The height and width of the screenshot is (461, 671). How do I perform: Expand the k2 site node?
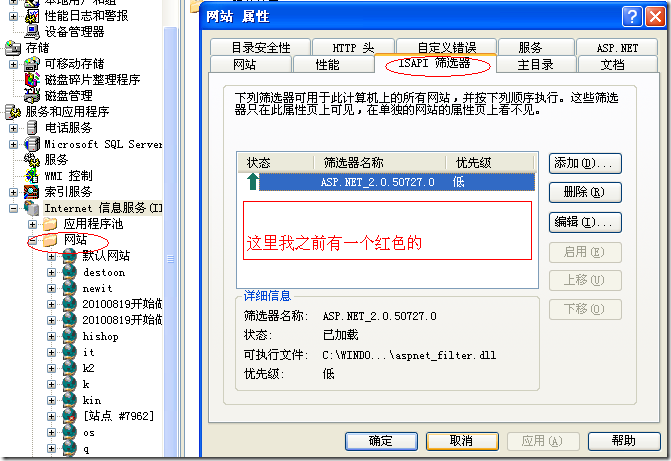51,369
